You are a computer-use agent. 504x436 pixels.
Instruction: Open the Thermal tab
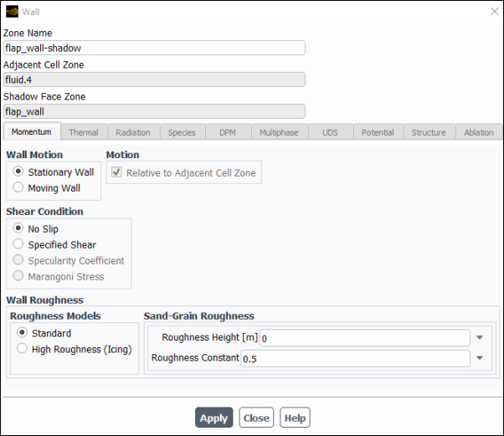(84, 132)
